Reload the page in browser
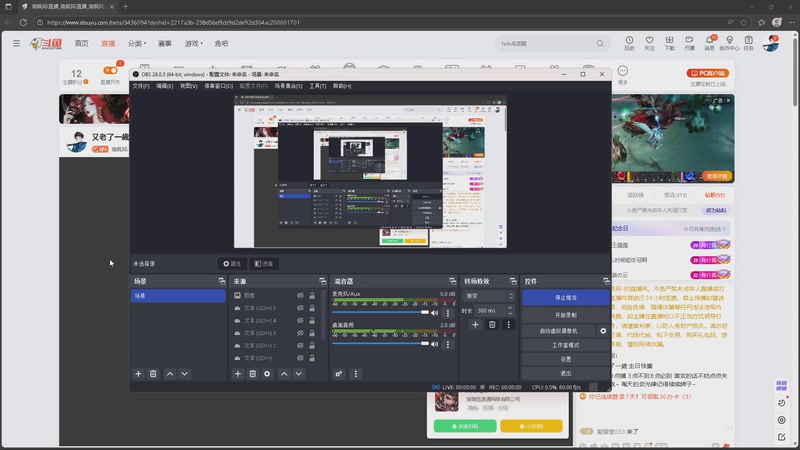800x450 pixels. [x=23, y=22]
